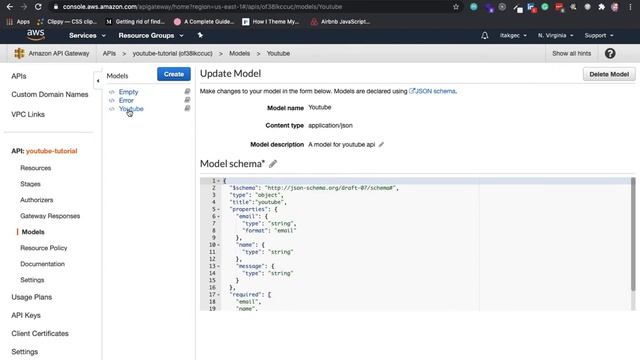Click Models in the breadcrumb
This screenshot has width=640, height=360.
click(x=240, y=53)
